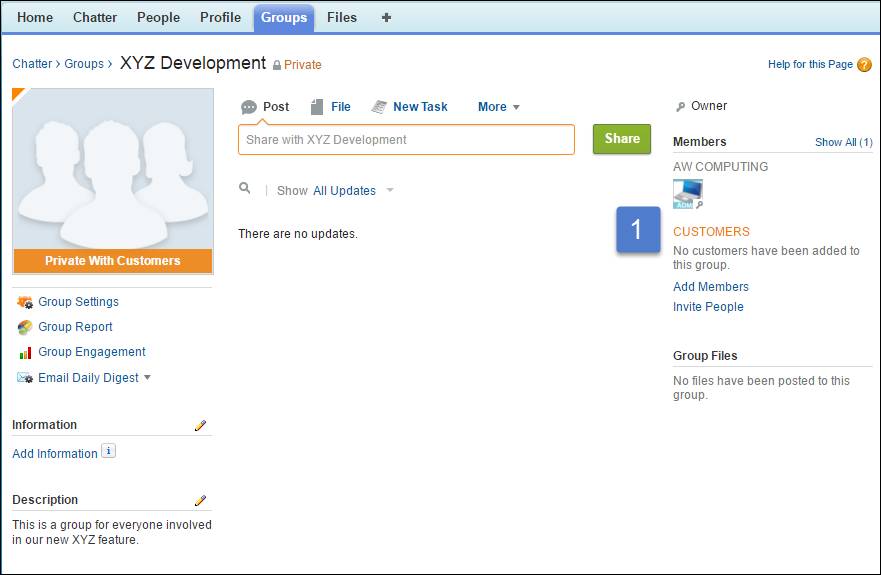
Task: Click the green Share button
Action: tap(622, 139)
